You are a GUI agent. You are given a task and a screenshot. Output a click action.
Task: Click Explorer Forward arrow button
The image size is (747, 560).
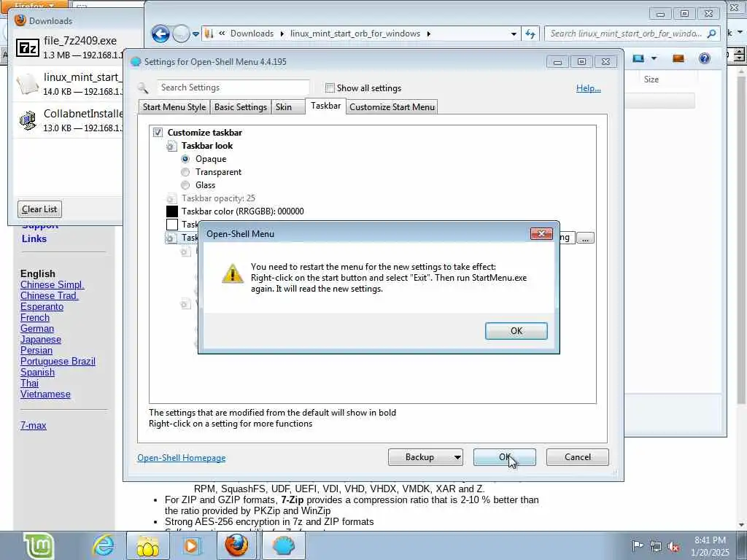(181, 34)
